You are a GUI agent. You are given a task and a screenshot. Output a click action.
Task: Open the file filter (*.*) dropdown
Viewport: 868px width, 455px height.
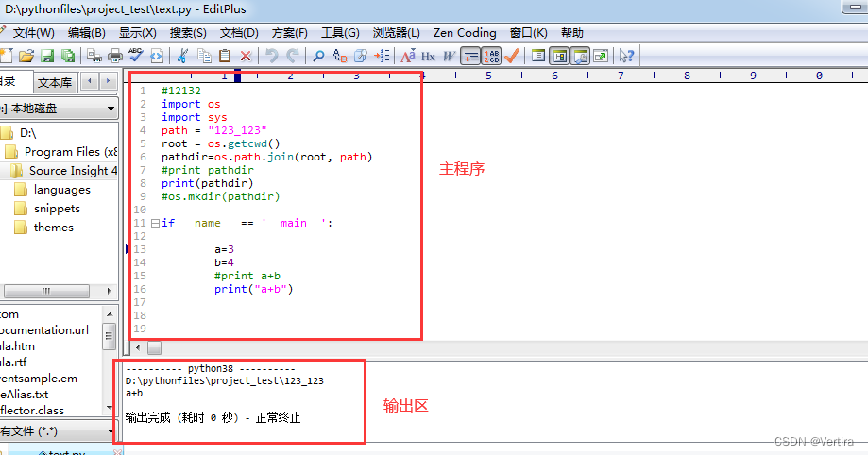point(111,431)
